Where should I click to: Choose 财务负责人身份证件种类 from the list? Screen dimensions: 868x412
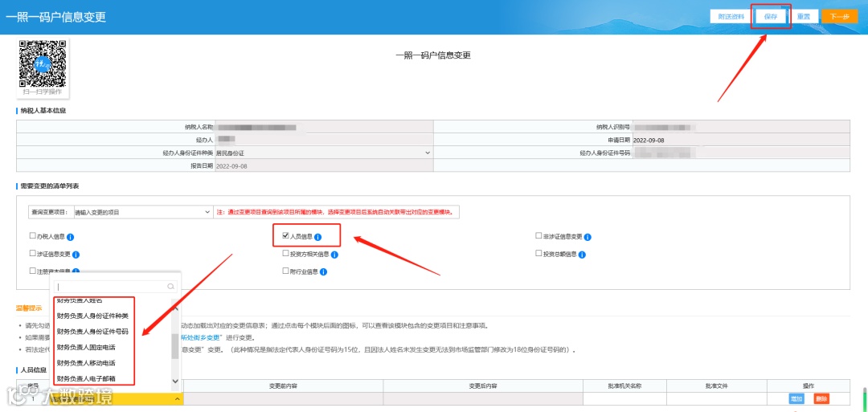click(x=93, y=316)
